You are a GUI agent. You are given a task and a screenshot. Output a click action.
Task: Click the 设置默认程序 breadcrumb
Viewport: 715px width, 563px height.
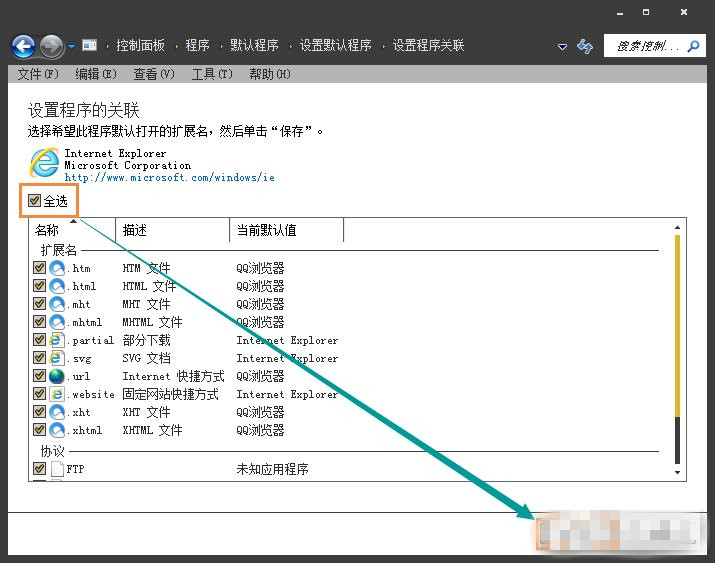pos(335,45)
